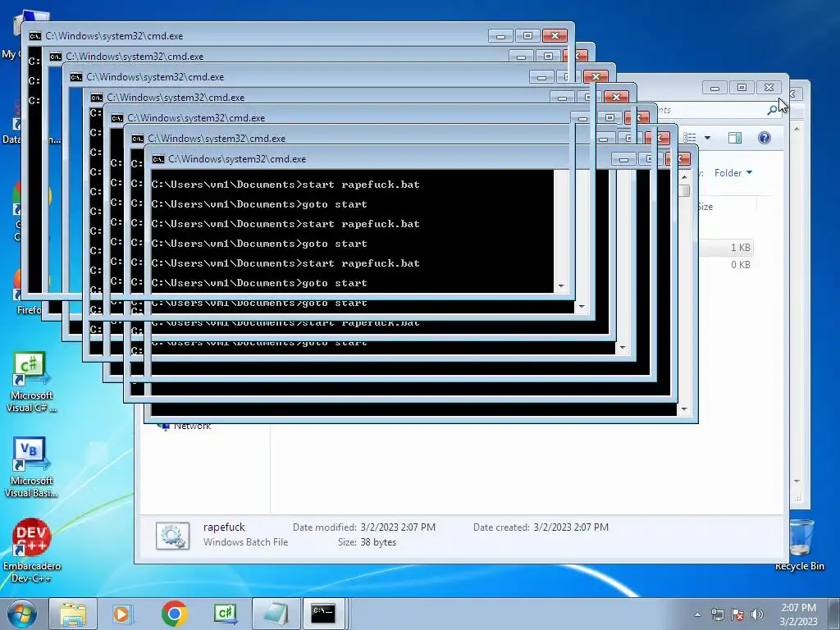
Task: Maximize the uppermost cmd.exe window
Action: [x=527, y=36]
